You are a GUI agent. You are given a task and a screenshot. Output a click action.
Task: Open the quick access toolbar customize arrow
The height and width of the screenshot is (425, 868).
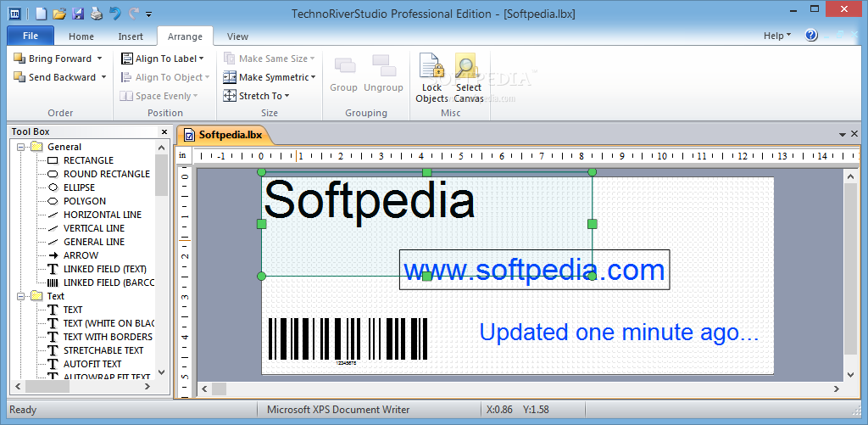(149, 14)
